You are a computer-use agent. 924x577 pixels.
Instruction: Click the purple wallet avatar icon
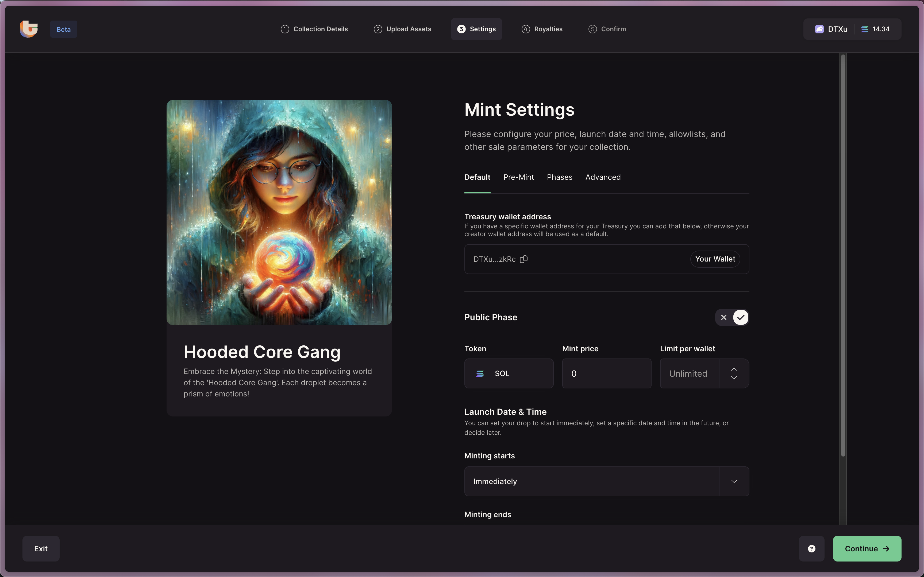pyautogui.click(x=819, y=29)
